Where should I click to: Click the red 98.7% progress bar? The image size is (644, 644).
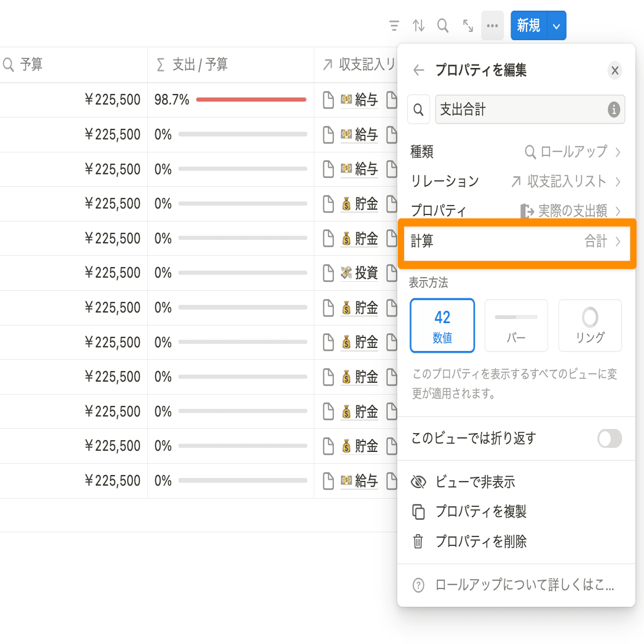(251, 99)
